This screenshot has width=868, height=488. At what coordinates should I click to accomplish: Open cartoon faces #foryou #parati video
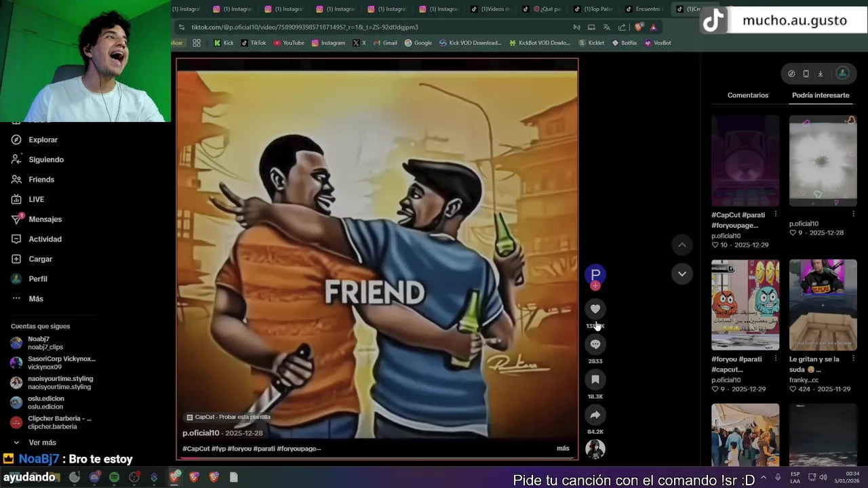pos(745,305)
